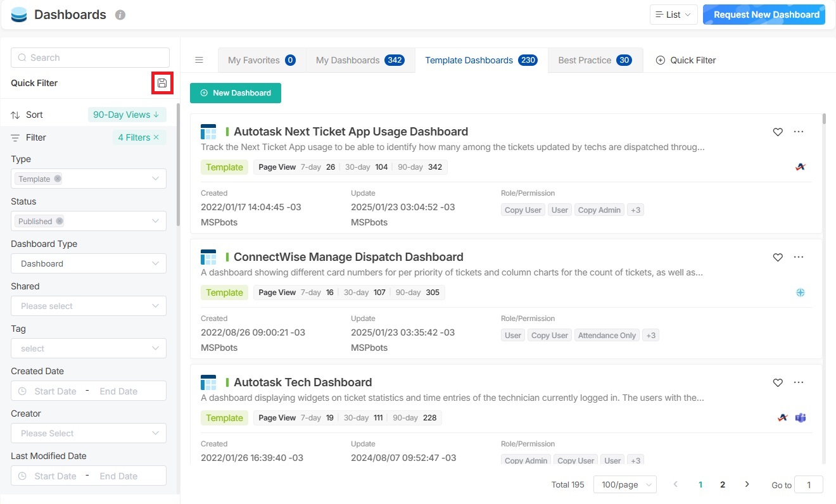Collapse sidebar using the hamburger menu icon
Image resolution: width=836 pixels, height=504 pixels.
199,60
